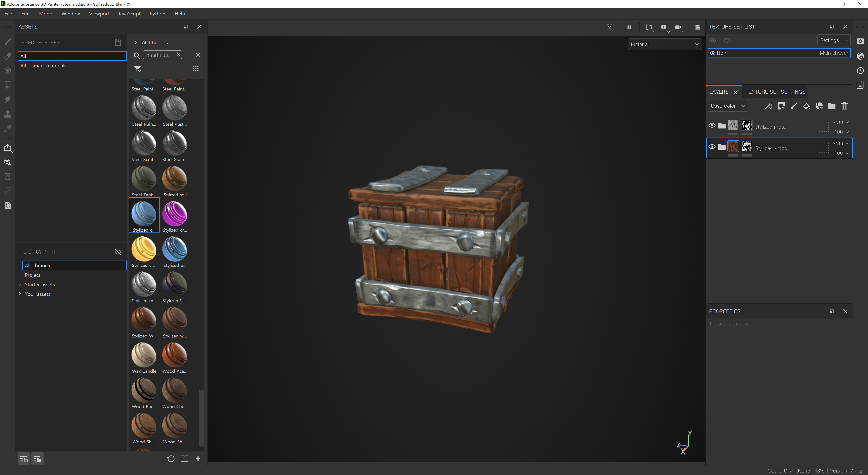The image size is (868, 475).
Task: Click the camera screenshot icon in viewport
Action: 698,27
